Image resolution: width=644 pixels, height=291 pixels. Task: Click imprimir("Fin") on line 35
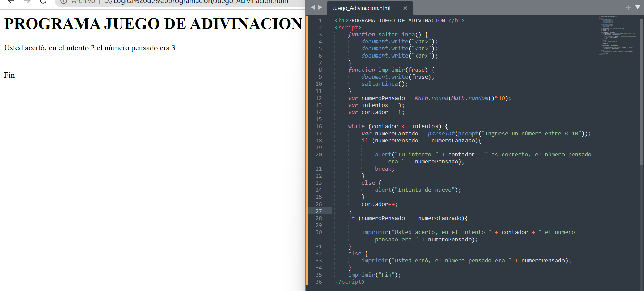click(375, 275)
